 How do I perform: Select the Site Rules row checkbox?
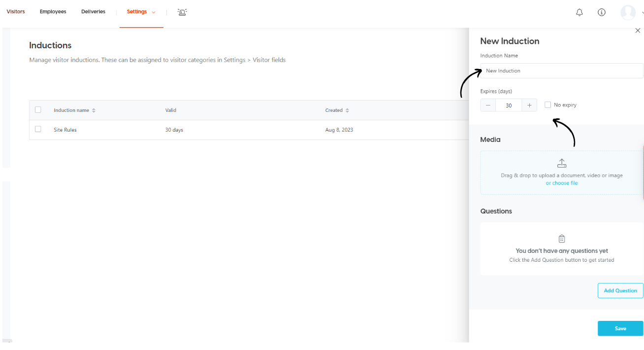pyautogui.click(x=38, y=129)
